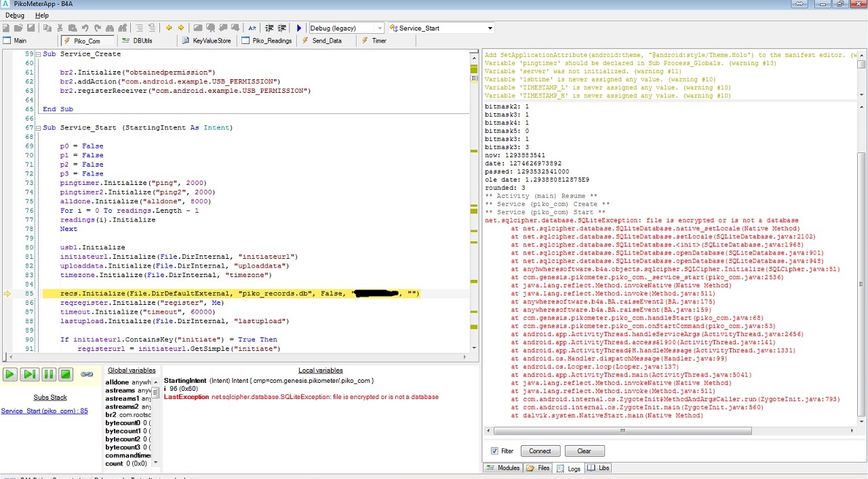
Task: Collapse the Sub Service_Create block
Action: pyautogui.click(x=37, y=54)
